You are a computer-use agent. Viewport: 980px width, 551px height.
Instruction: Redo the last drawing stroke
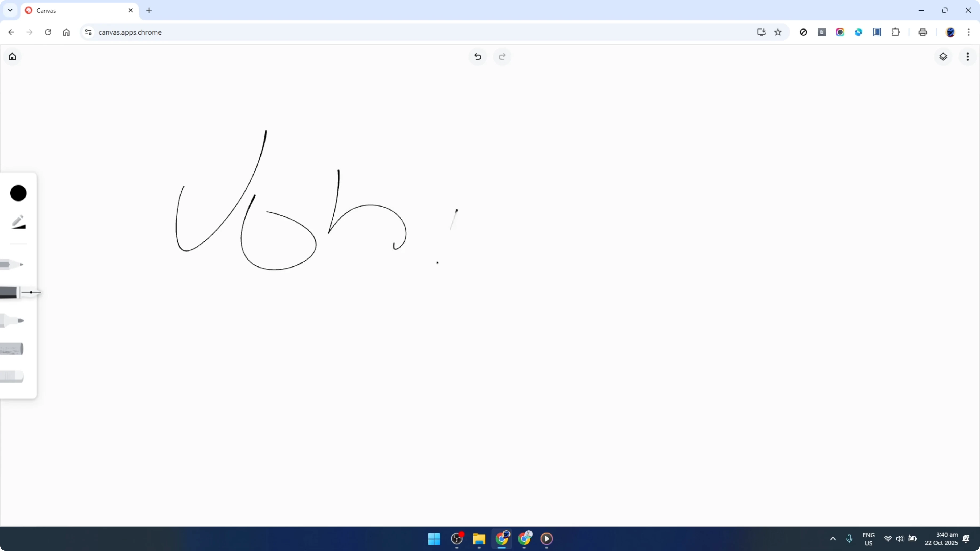(x=502, y=56)
